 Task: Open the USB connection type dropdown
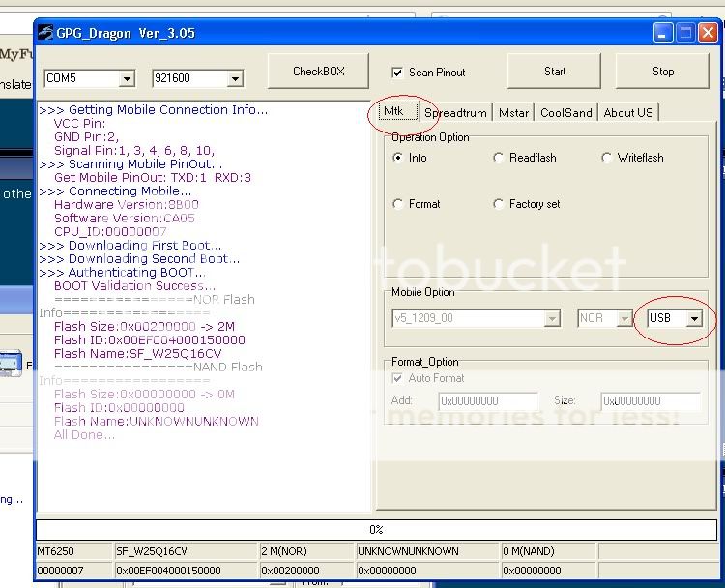694,318
